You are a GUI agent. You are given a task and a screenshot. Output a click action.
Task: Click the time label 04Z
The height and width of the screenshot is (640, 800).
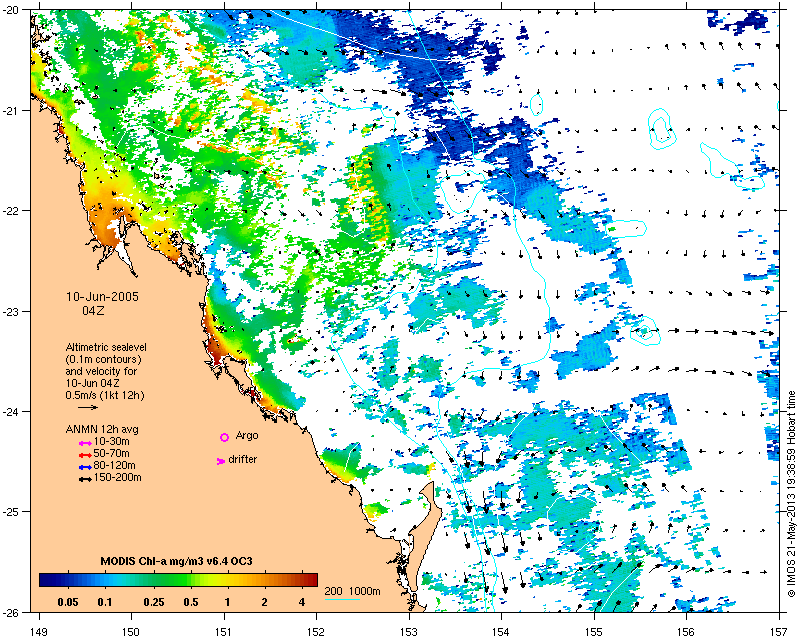click(93, 310)
